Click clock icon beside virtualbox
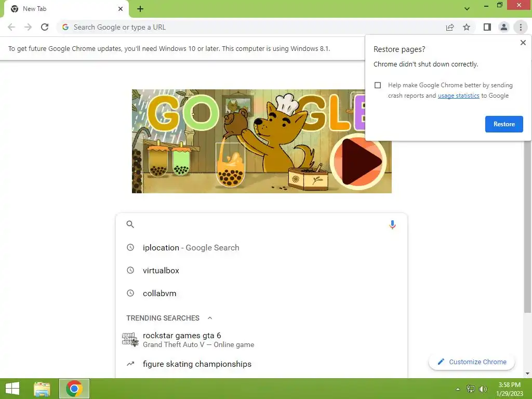Image resolution: width=532 pixels, height=399 pixels. pos(130,270)
